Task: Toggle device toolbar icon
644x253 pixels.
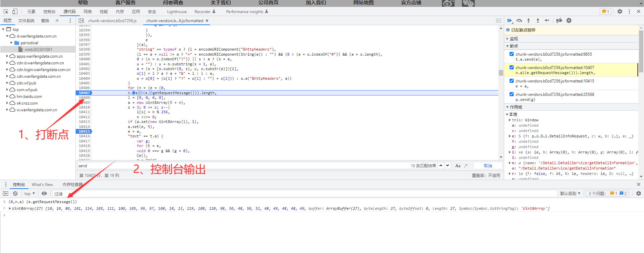Action: [x=15, y=11]
